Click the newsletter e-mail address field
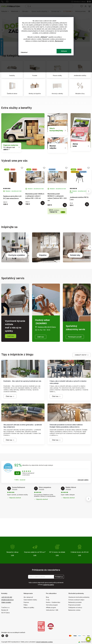This screenshot has height=644, width=92. [x=41, y=577]
